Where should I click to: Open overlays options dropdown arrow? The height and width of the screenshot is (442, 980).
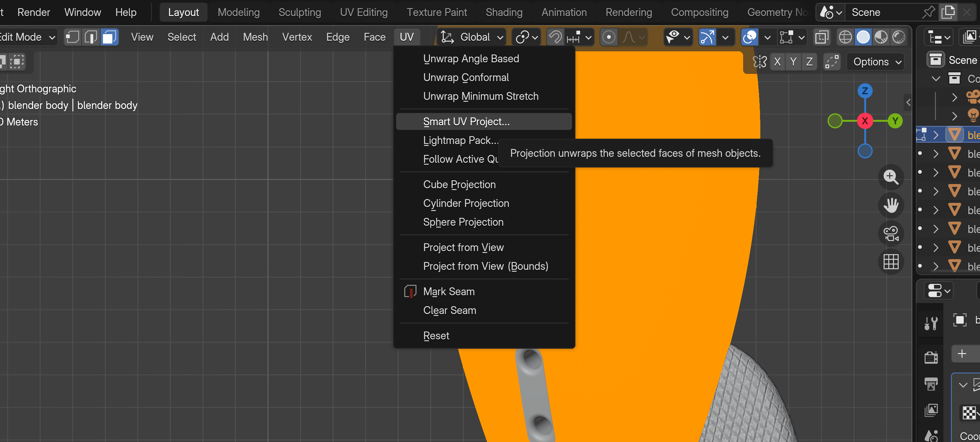point(767,37)
